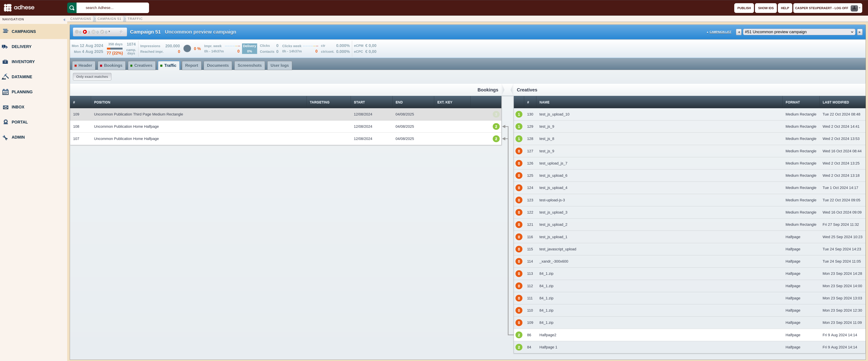Click the green search magnifier icon
Screen dimensions: 868x361
[x=72, y=8]
